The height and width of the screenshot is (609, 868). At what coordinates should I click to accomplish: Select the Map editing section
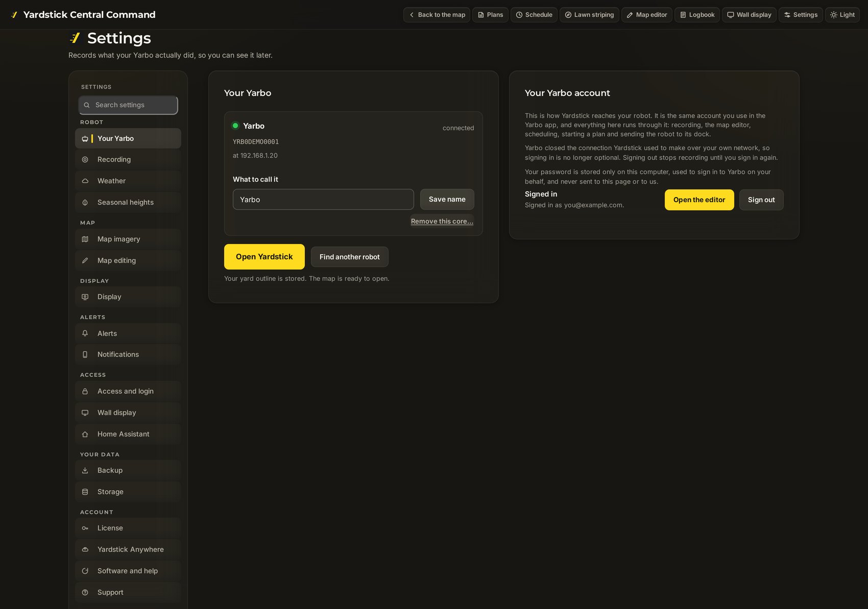128,261
